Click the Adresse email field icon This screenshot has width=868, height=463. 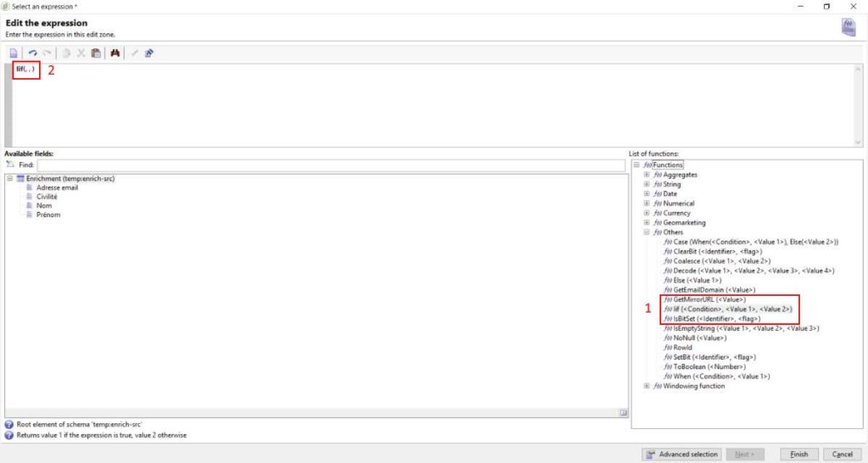pos(30,187)
